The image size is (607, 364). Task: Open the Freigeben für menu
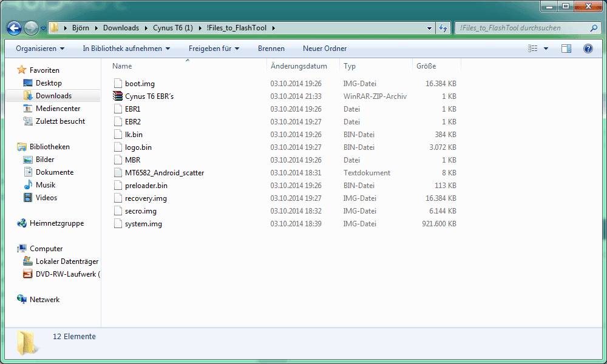pos(214,49)
